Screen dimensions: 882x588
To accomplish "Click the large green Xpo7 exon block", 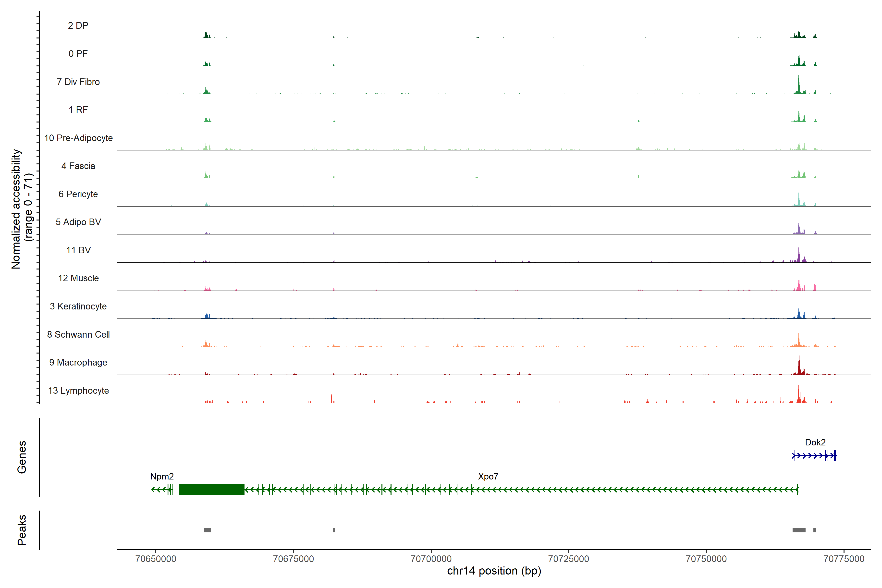I will (x=211, y=489).
